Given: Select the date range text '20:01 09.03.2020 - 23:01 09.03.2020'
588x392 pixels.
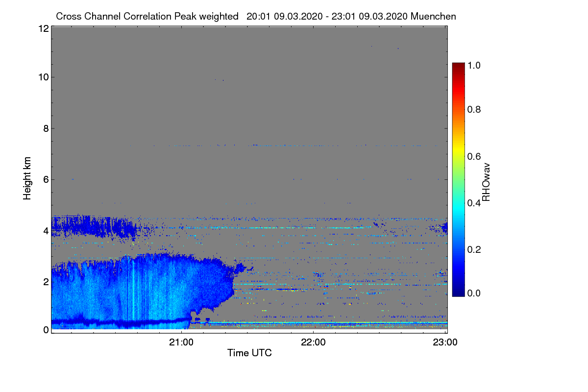Looking at the screenshot, I should pos(328,16).
